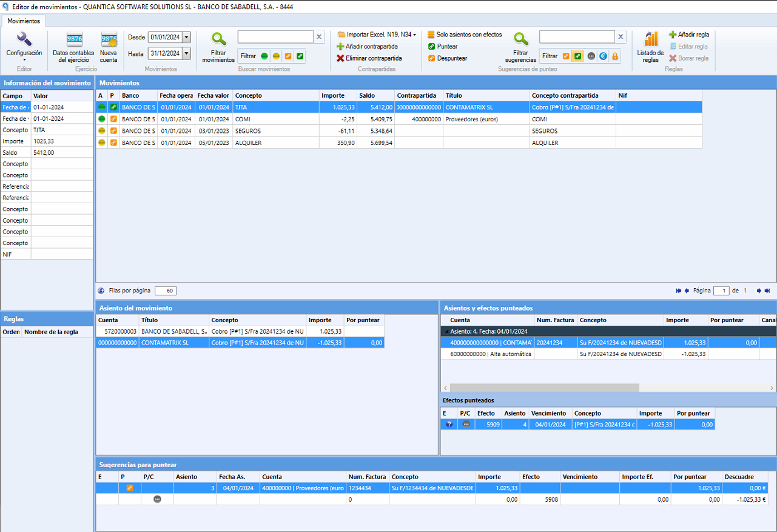The width and height of the screenshot is (777, 532).
Task: Open the Desde date dropdown
Action: tap(186, 37)
